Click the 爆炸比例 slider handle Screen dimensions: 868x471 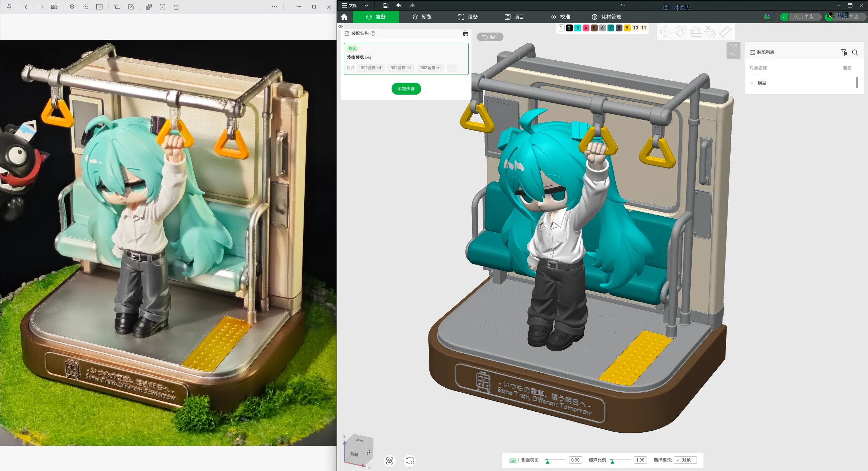click(x=612, y=462)
